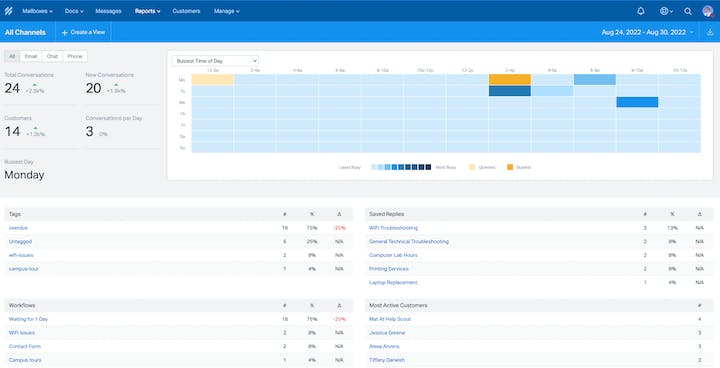This screenshot has height=368, width=720.
Task: Open the Aug 24 - Aug 30 date range picker
Action: click(x=647, y=32)
